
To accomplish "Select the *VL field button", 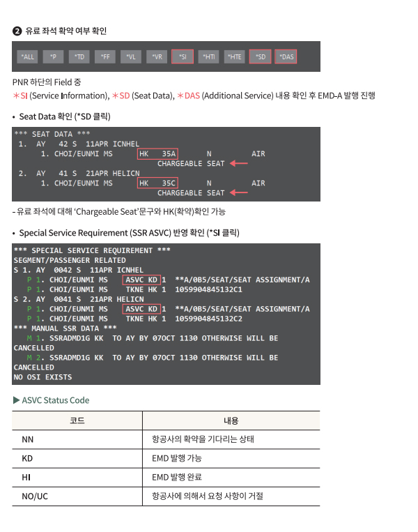I will [131, 56].
